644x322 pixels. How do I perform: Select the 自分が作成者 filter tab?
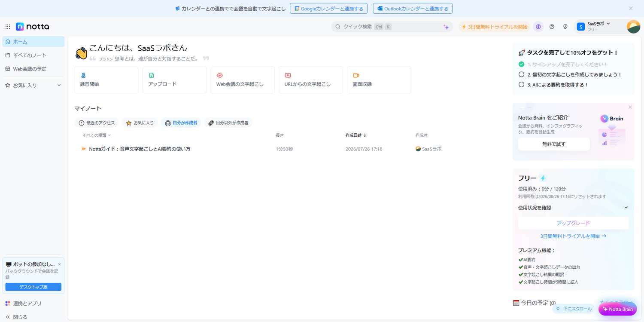tap(181, 123)
